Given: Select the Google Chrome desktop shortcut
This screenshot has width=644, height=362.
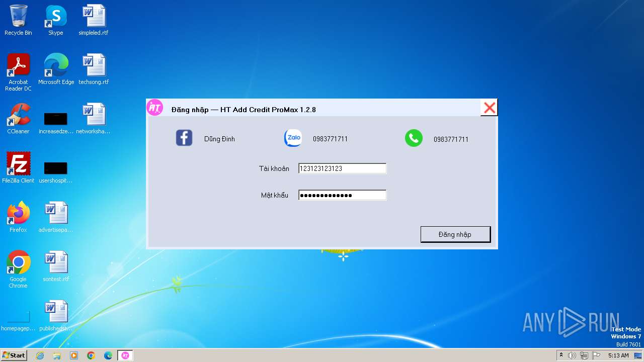Looking at the screenshot, I should (18, 269).
